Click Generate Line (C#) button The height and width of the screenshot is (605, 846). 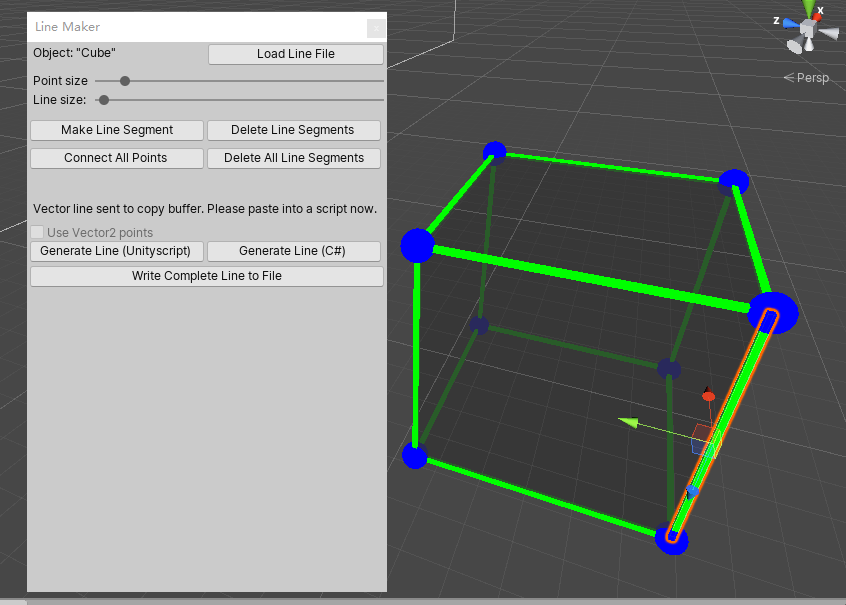[x=293, y=251]
